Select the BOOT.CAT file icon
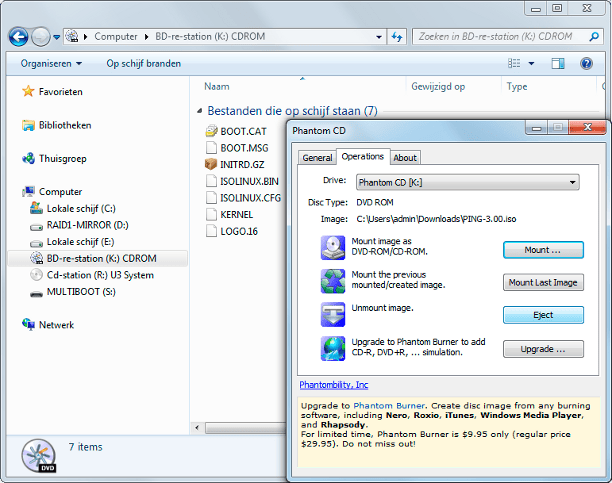The image size is (612, 483). coord(211,131)
